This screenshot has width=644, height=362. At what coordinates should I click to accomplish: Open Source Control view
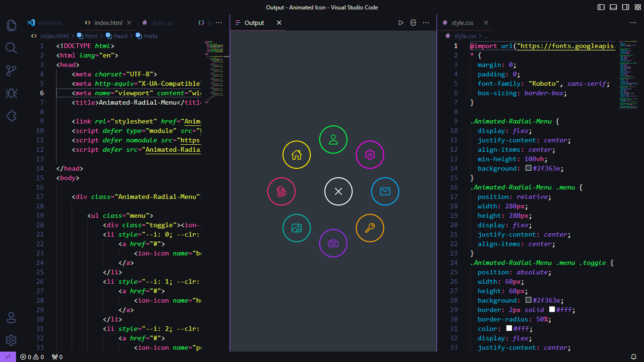[11, 71]
